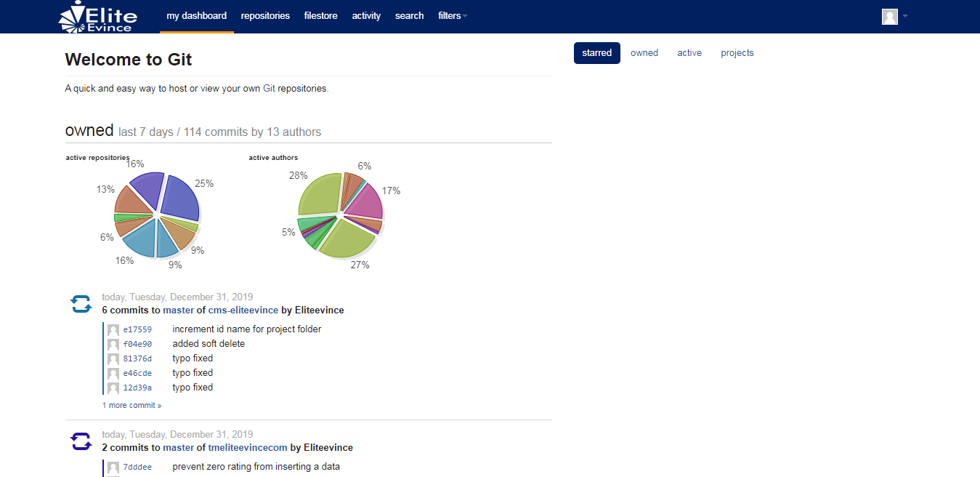Click the sync icon for cms-eliteevince commits
Screen dimensions: 980x477
pyautogui.click(x=81, y=304)
